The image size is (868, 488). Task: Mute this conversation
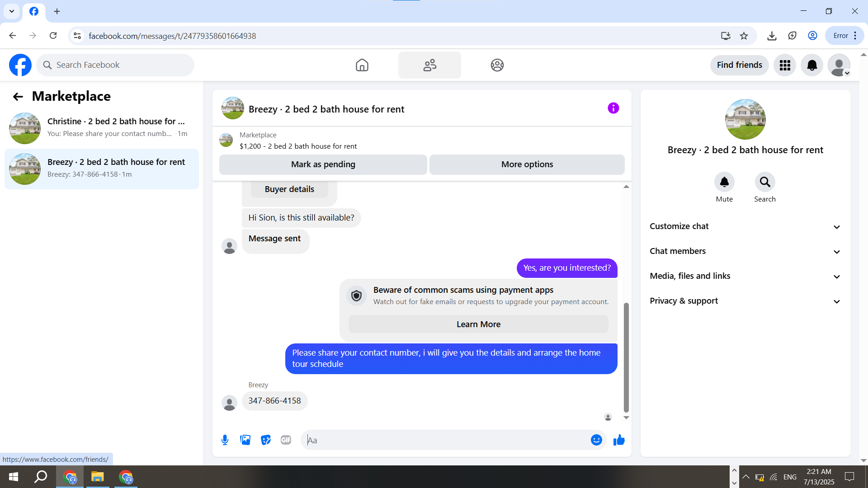724,182
